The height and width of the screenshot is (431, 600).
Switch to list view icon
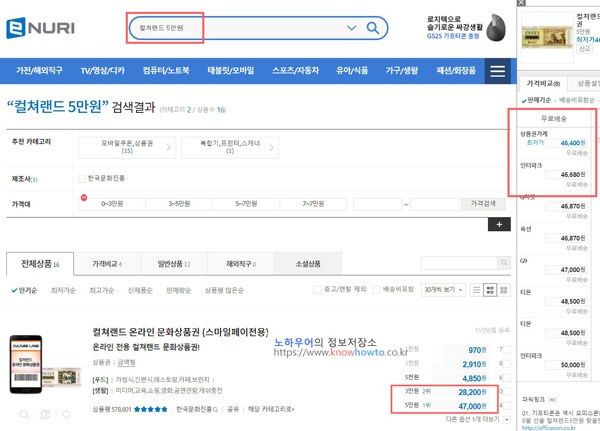click(x=476, y=290)
